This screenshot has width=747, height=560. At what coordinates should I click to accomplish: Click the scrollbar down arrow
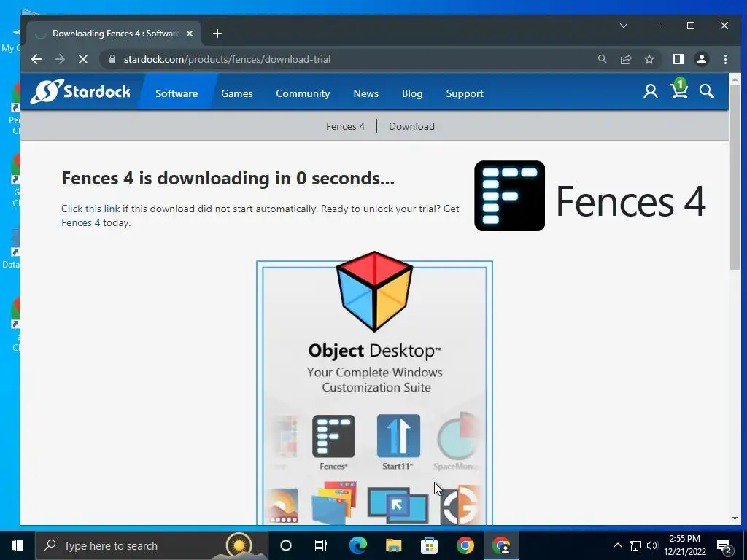pyautogui.click(x=734, y=518)
